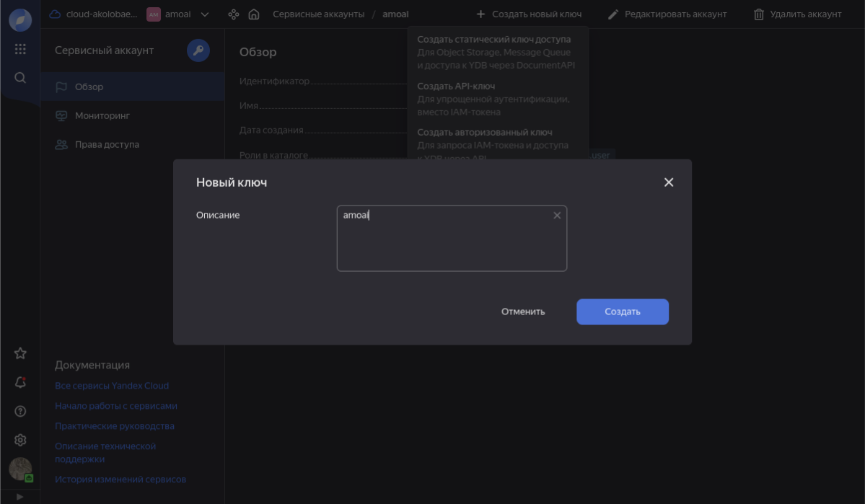
Task: Open the all services grid icon
Action: [20, 49]
